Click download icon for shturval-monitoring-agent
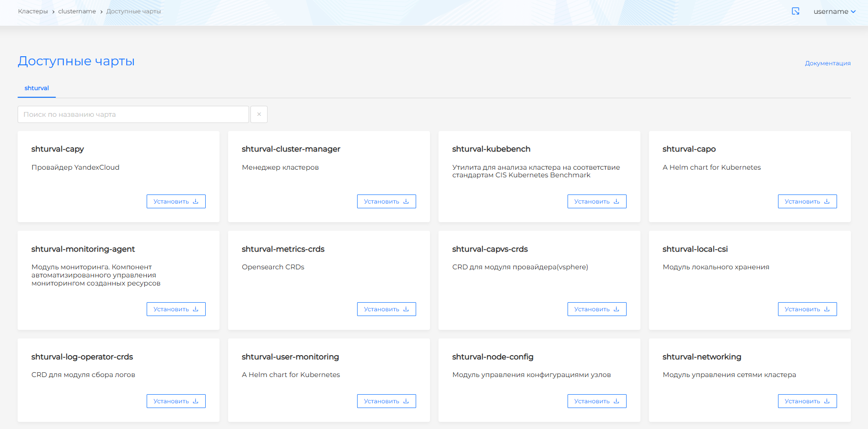 click(196, 309)
